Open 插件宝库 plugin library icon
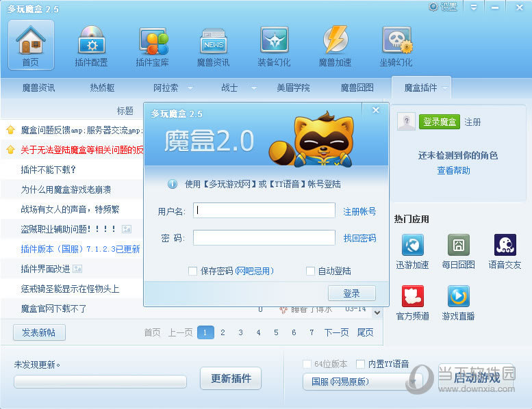 click(152, 45)
